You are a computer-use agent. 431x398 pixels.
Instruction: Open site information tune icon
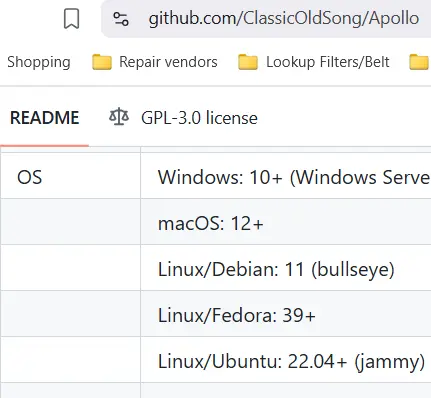121,19
